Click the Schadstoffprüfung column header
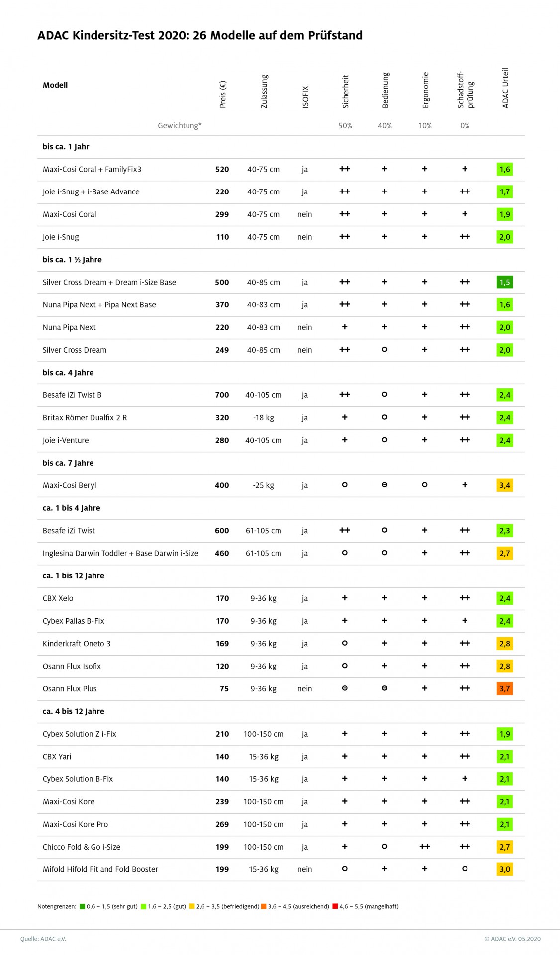Viewport: 560px width, 955px height. coord(466,90)
